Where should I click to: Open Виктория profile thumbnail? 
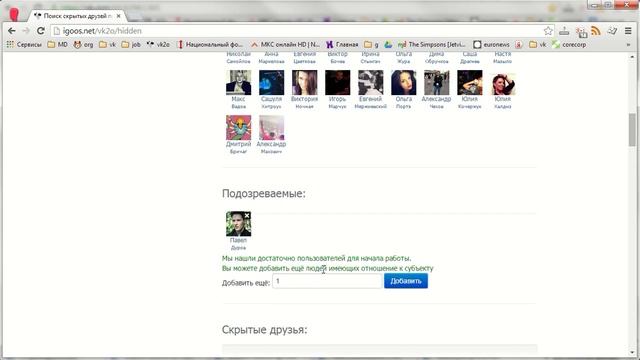coord(304,82)
